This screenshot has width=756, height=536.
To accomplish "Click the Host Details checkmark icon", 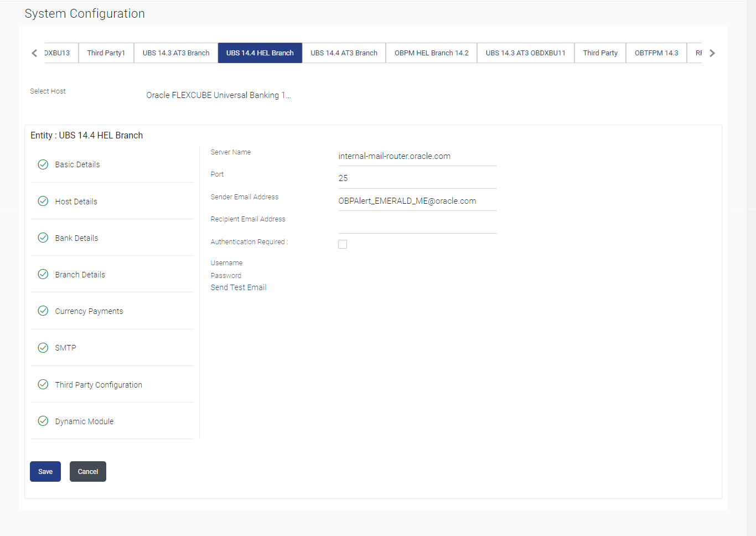I will (43, 201).
